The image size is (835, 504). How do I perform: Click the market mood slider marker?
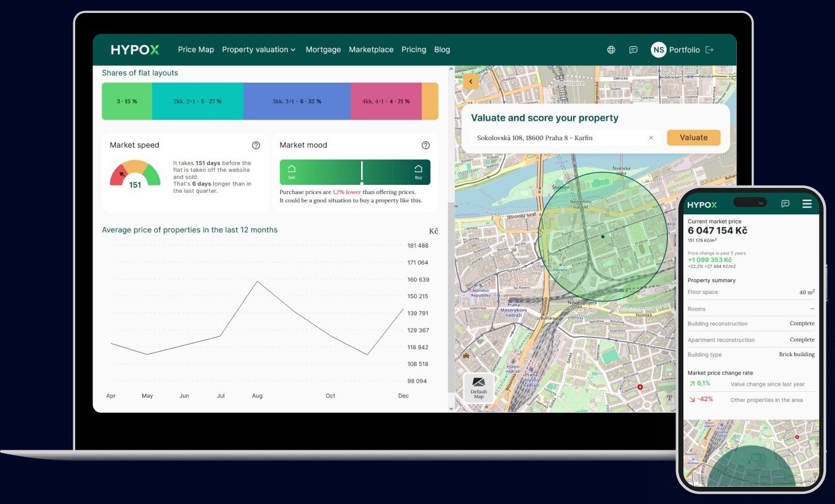pyautogui.click(x=362, y=173)
